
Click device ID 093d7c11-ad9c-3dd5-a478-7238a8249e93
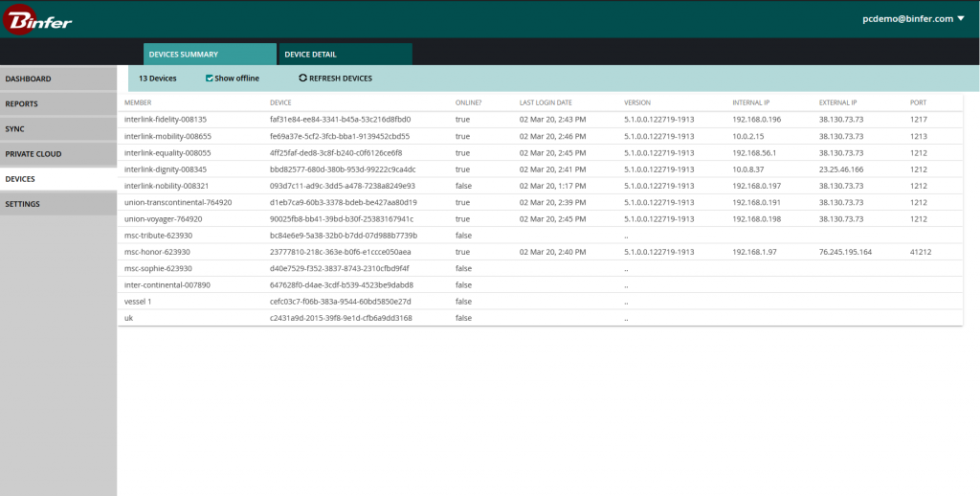tap(343, 186)
